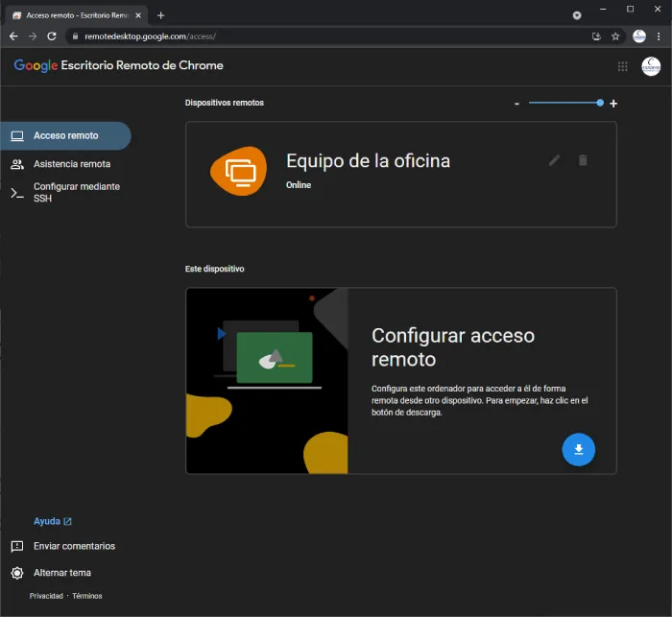This screenshot has width=672, height=617.
Task: Click the orange Equipo de la oficina icon
Action: point(239,171)
